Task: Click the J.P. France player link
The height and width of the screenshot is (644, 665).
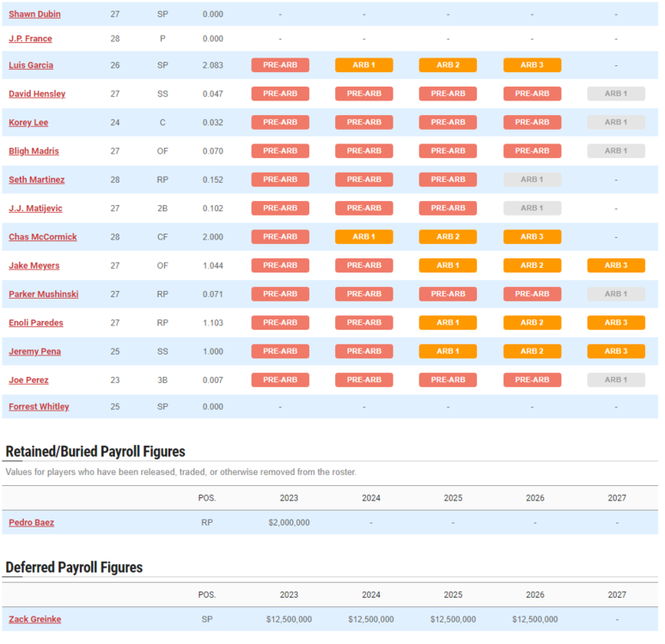Action: [30, 39]
